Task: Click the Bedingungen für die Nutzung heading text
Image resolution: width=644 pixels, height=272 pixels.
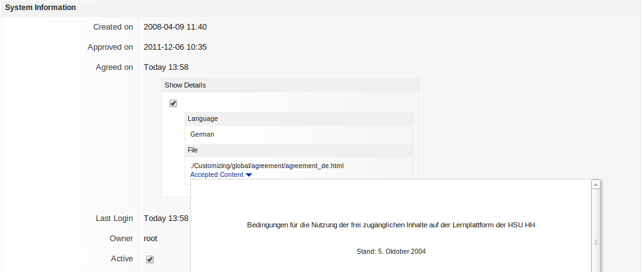Action: tap(391, 225)
